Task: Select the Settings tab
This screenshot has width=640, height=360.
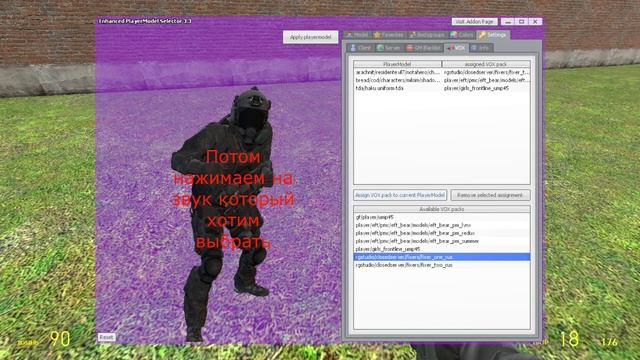Action: point(493,35)
